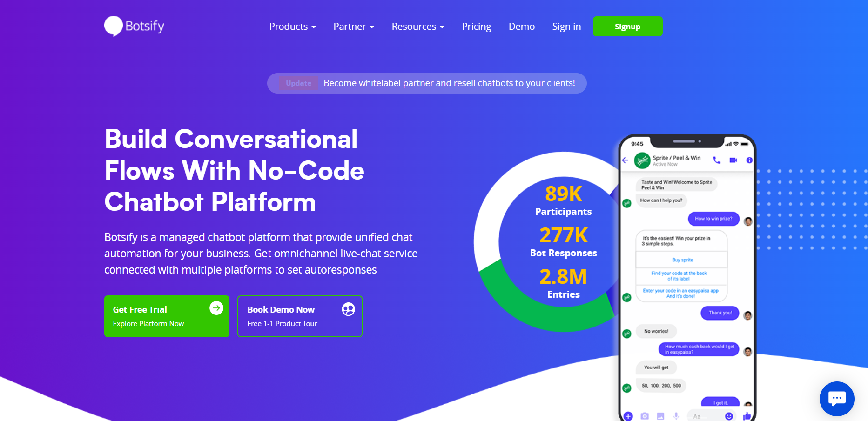Open the Demo page
The width and height of the screenshot is (868, 421).
(x=522, y=27)
